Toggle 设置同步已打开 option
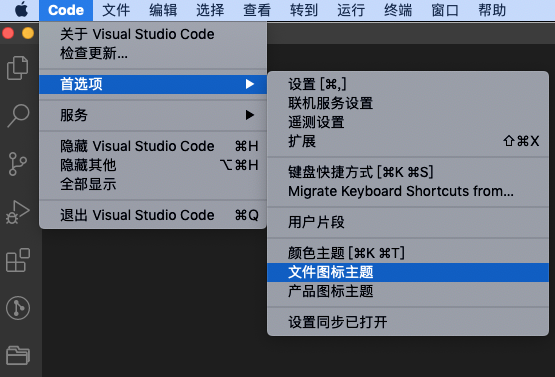 point(408,322)
